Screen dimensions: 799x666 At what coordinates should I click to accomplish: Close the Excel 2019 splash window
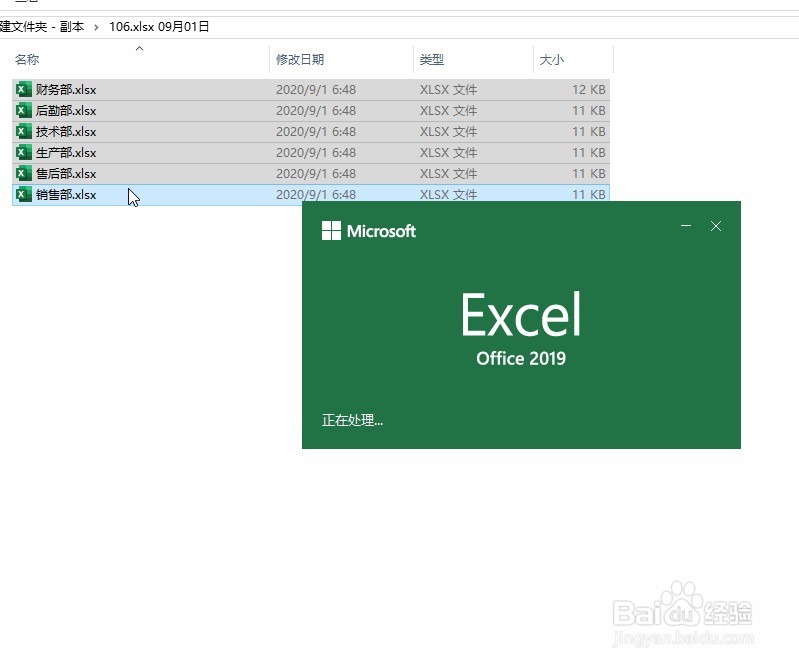(x=716, y=226)
